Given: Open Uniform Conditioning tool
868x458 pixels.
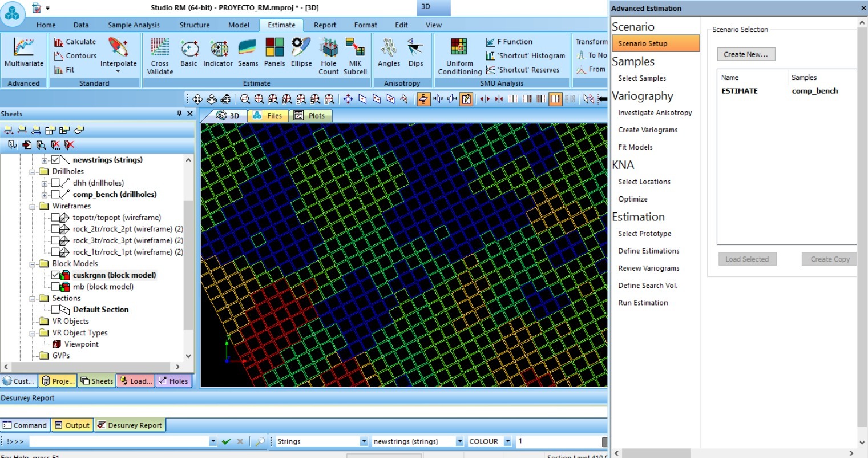Looking at the screenshot, I should (x=459, y=56).
